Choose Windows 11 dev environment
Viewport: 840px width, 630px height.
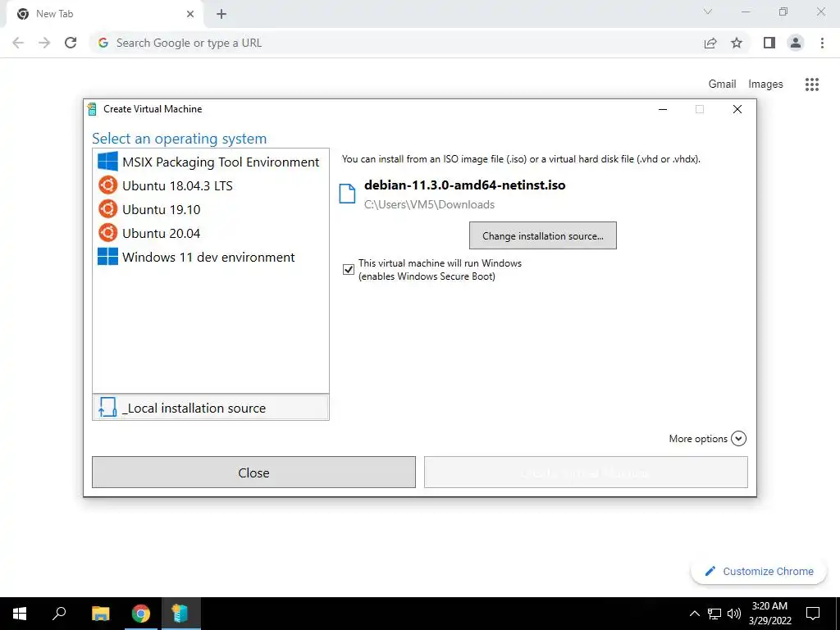[x=211, y=257]
